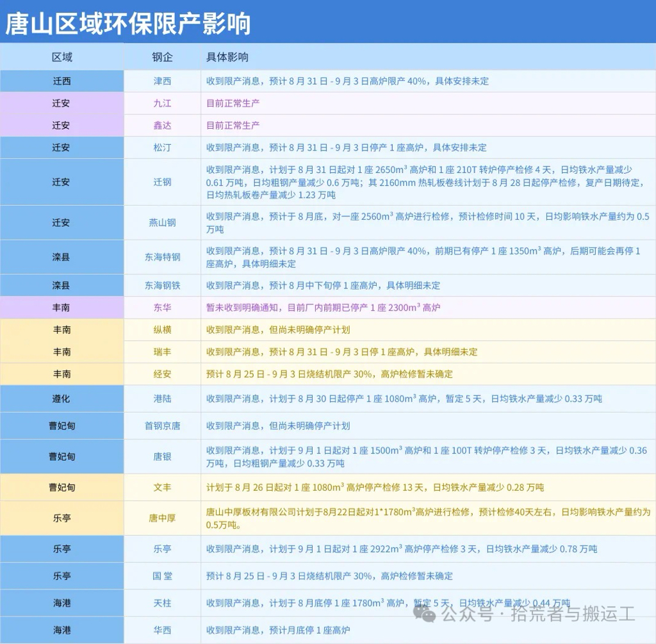This screenshot has height=644, width=656.
Task: Click the 海港 region cell in 天柱 row
Action: pos(62,604)
